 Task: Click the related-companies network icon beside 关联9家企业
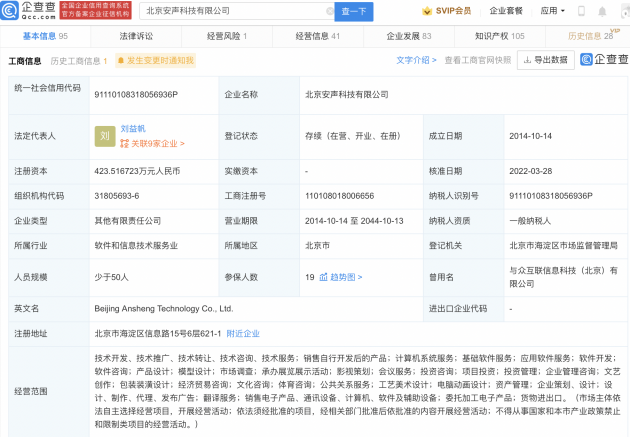[125, 143]
